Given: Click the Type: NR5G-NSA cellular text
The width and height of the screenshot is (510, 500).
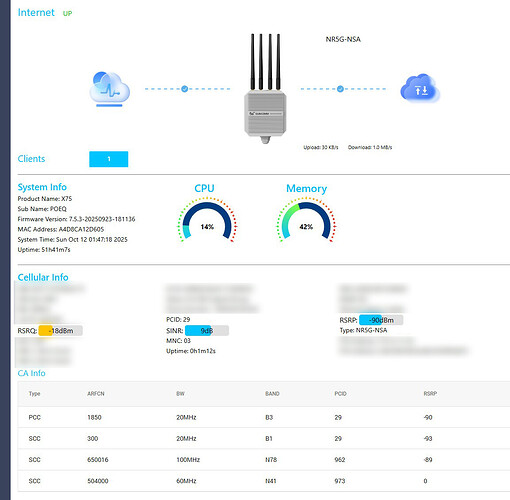Looking at the screenshot, I should pos(363,330).
